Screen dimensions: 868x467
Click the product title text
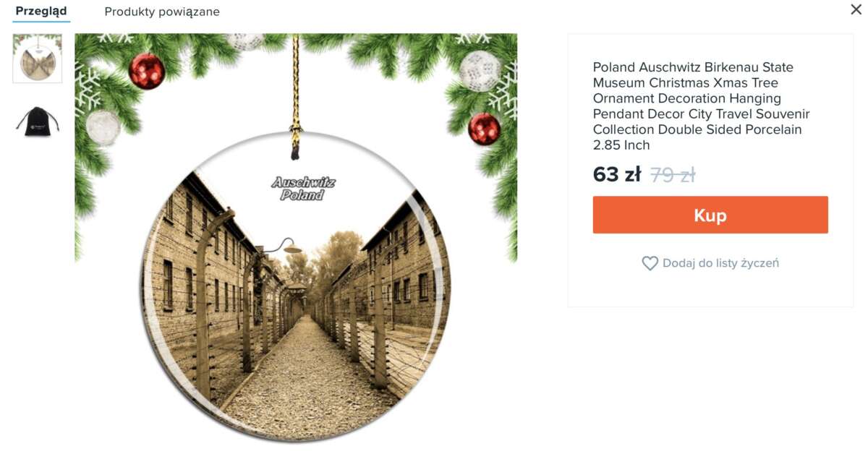coord(701,106)
